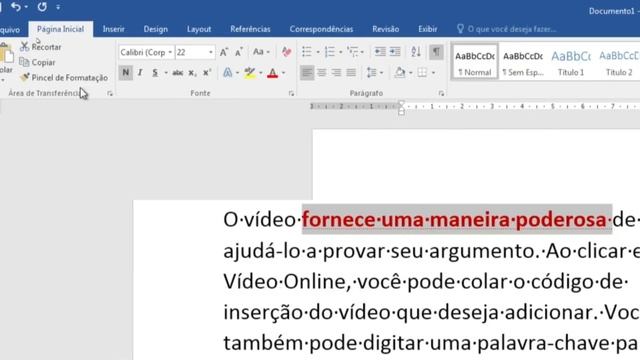Click the numbered list icon
Image resolution: width=640 pixels, height=360 pixels.
point(329,52)
